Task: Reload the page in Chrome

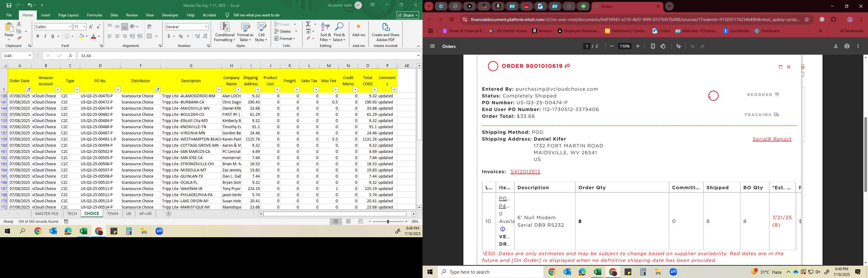Action: click(x=452, y=19)
